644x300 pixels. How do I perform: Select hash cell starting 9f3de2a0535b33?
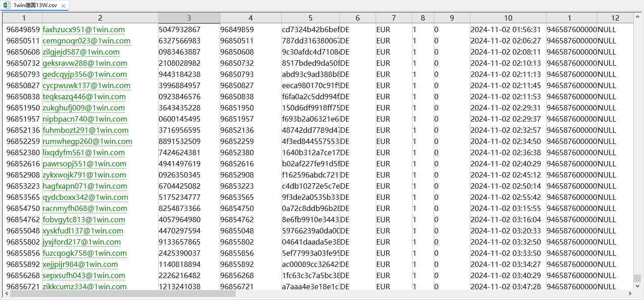pyautogui.click(x=311, y=197)
